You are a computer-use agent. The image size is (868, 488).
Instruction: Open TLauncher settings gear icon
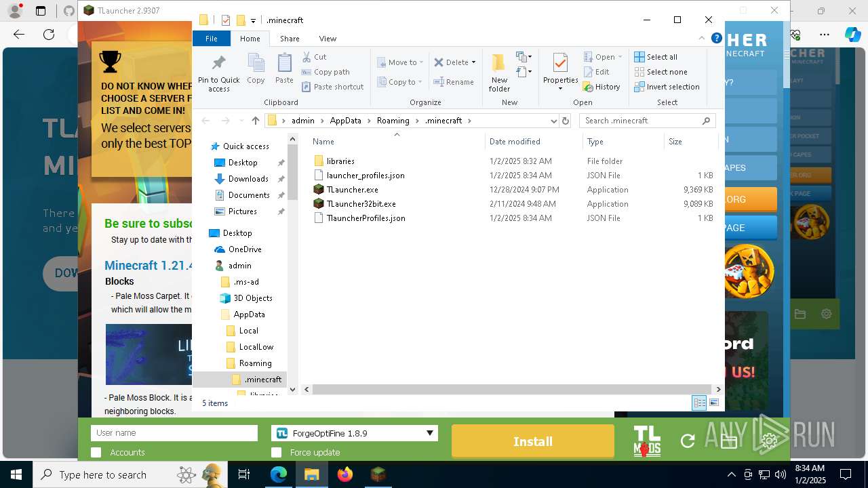tap(769, 441)
